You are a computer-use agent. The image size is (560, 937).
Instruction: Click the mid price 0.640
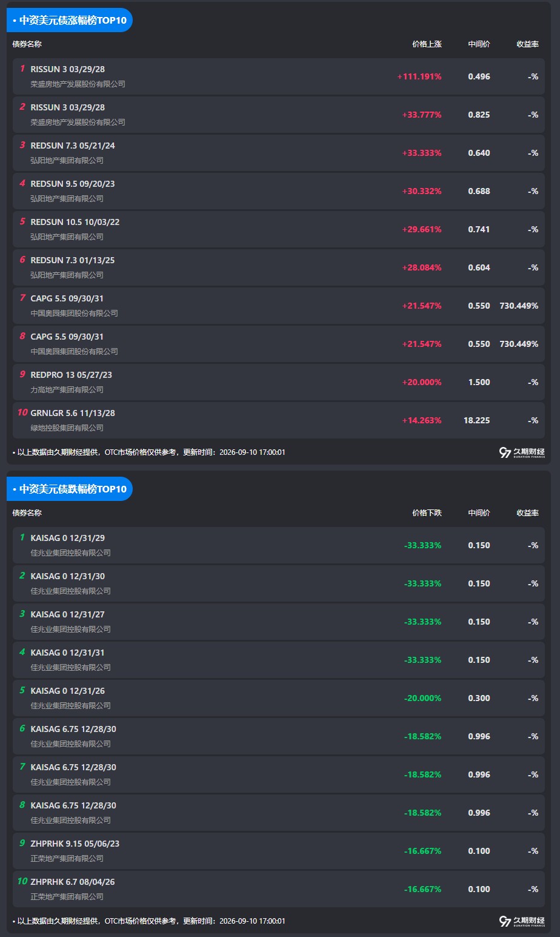point(479,153)
